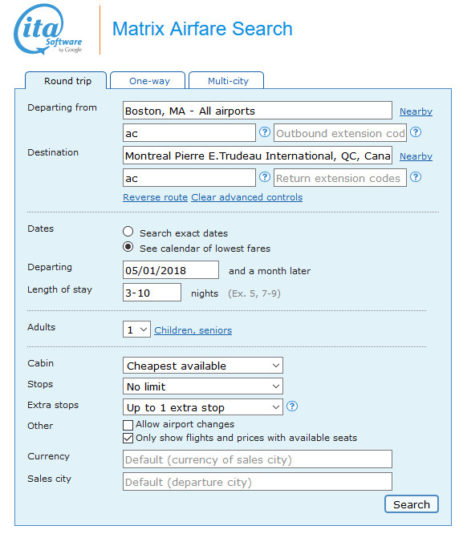Expand the Extra stops dropdown
Viewport: 459px width, 550px height.
(x=203, y=407)
